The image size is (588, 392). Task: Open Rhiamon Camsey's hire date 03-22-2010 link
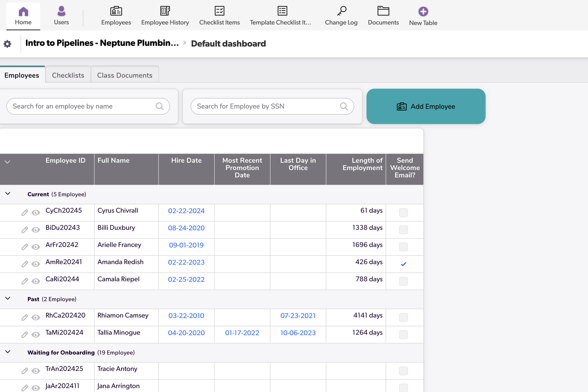(186, 316)
